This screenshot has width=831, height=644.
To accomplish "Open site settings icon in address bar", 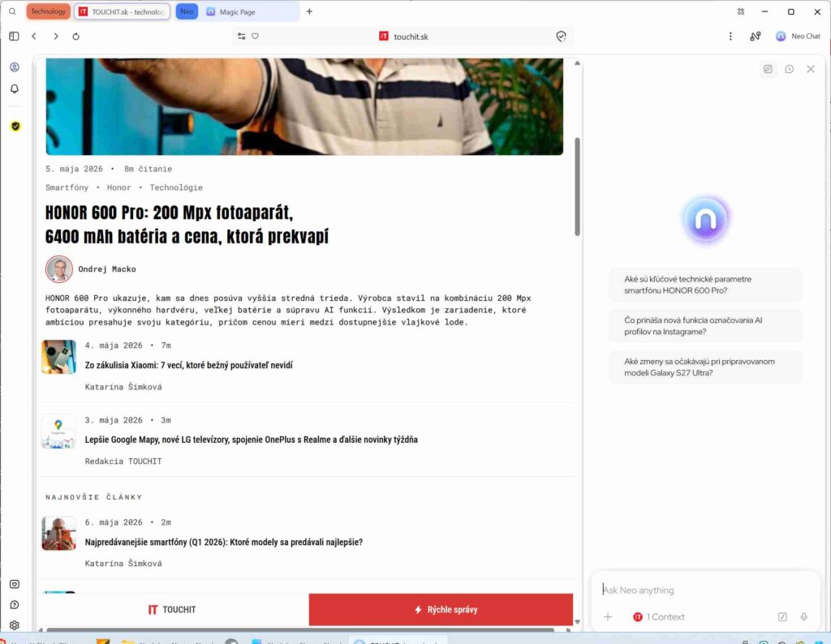I will 241,36.
